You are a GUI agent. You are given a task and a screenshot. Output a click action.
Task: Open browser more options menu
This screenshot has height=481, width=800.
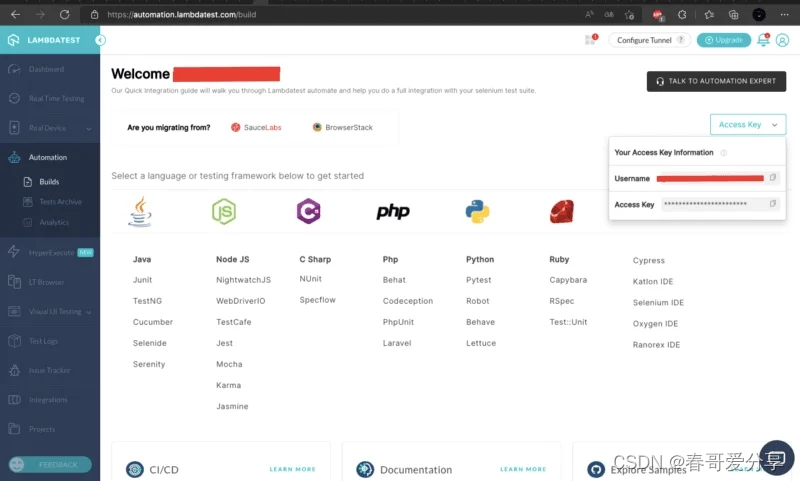coord(784,14)
